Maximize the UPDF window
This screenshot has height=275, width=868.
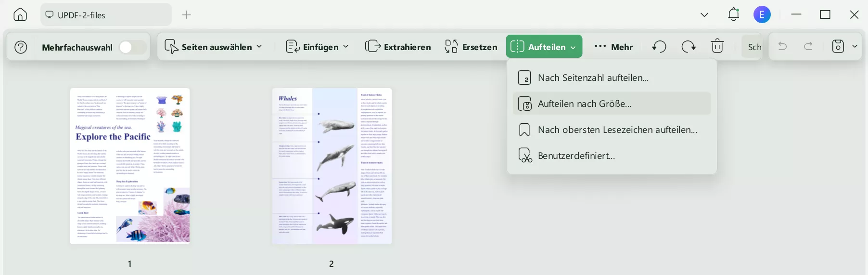[x=825, y=14]
